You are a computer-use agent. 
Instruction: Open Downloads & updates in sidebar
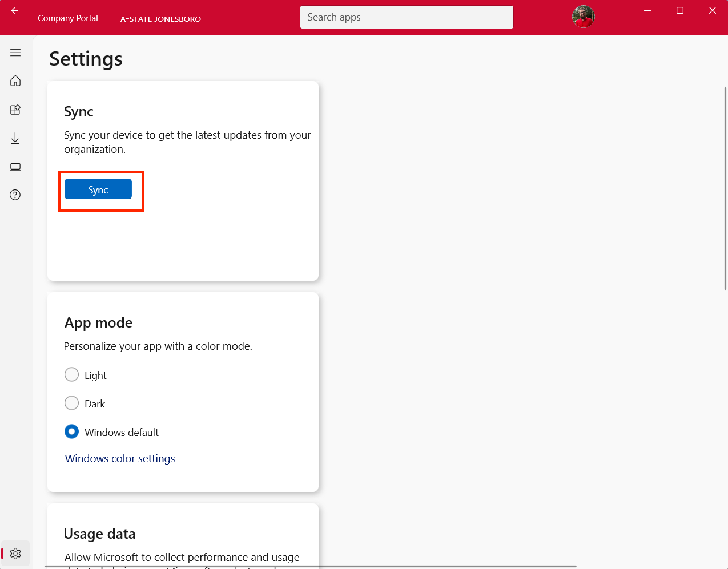click(x=15, y=138)
